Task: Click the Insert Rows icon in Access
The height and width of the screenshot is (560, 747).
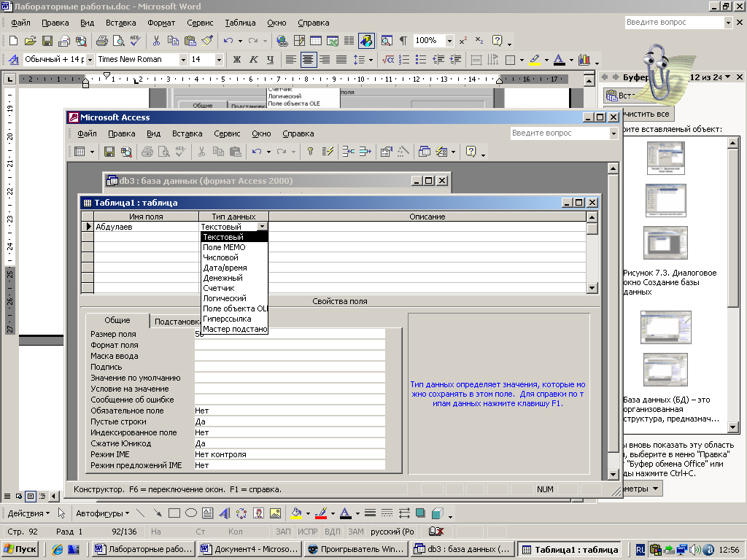Action: pyautogui.click(x=348, y=152)
